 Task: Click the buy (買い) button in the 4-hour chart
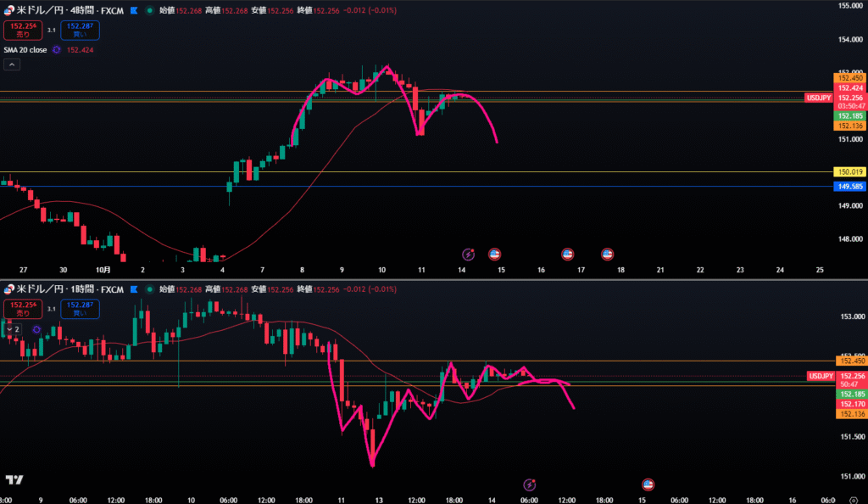(80, 31)
